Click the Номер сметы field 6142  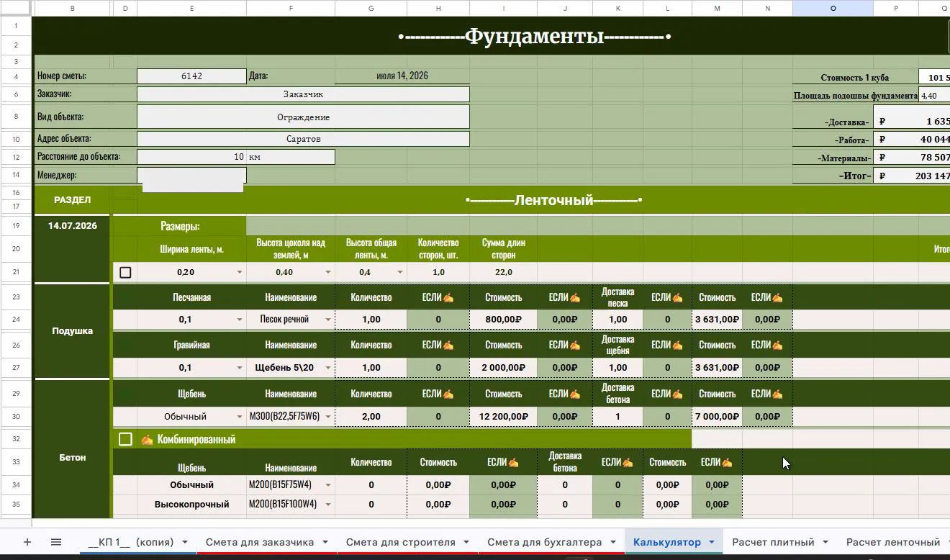tap(191, 76)
